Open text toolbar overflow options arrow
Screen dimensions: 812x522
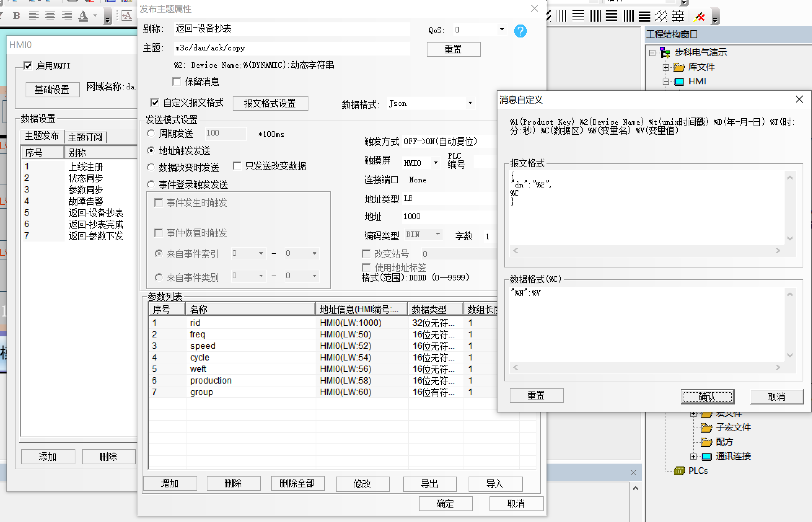tap(107, 17)
